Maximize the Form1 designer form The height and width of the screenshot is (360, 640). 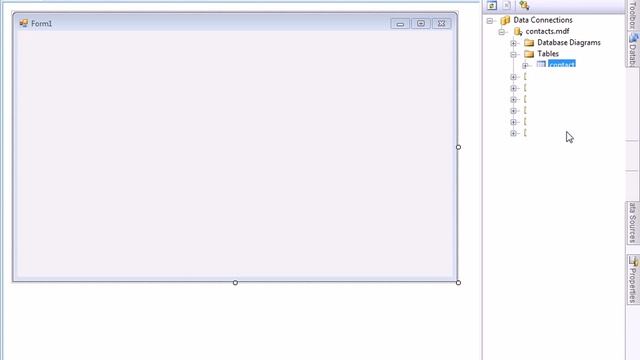click(420, 24)
